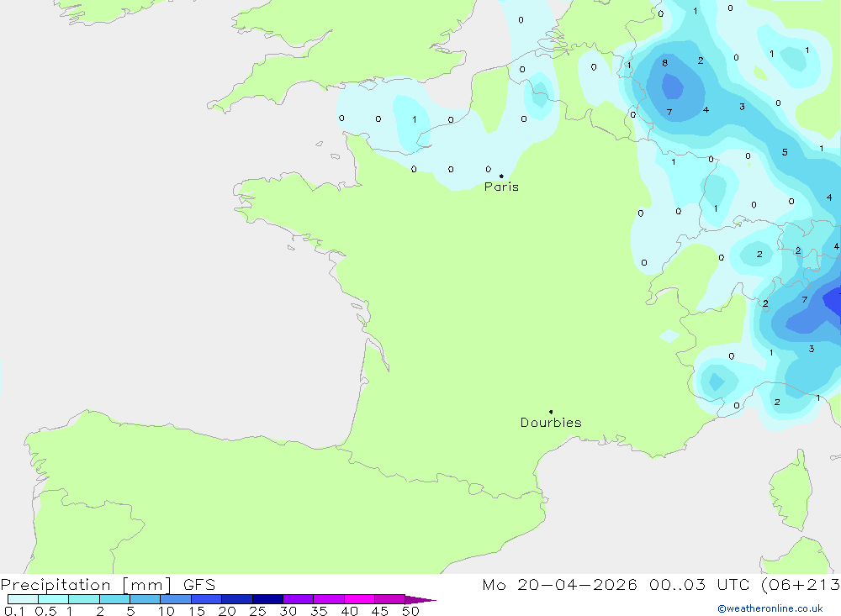841x616 pixels.
Task: Click the '20' legend scale value
Action: point(227,611)
